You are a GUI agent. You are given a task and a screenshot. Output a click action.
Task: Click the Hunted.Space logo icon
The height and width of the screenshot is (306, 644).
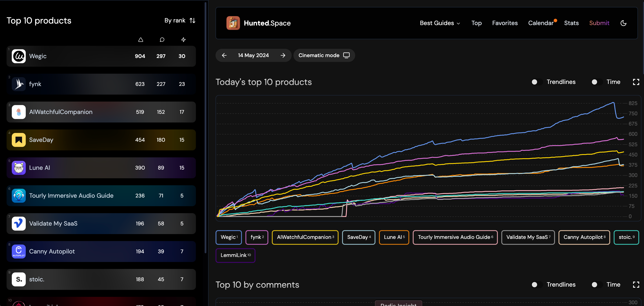click(x=233, y=23)
